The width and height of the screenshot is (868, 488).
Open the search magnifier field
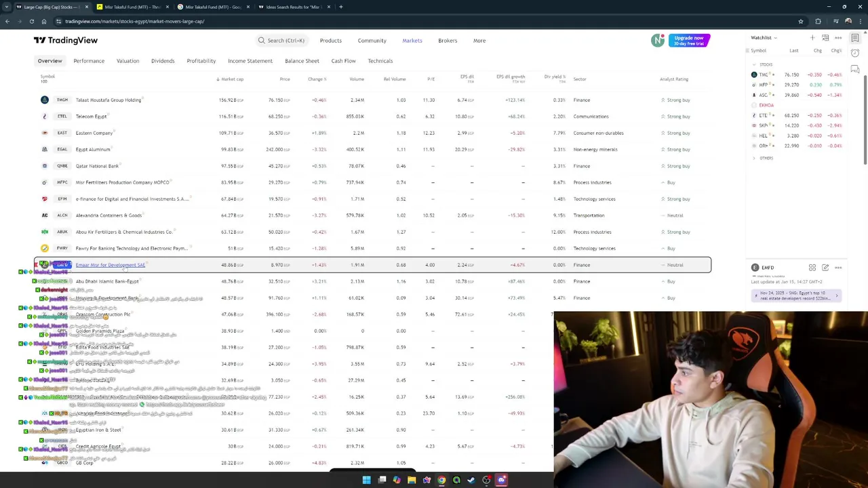[x=281, y=41]
